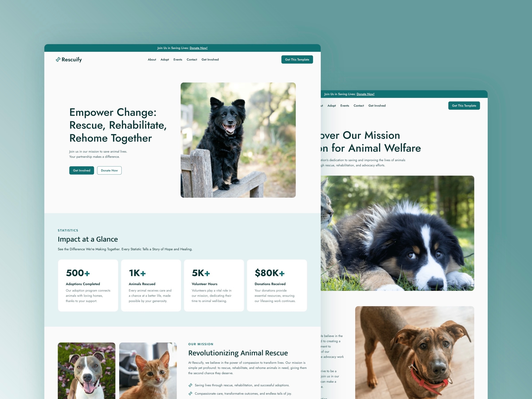Click the 'Get Involved' call-to-action button

(x=81, y=171)
